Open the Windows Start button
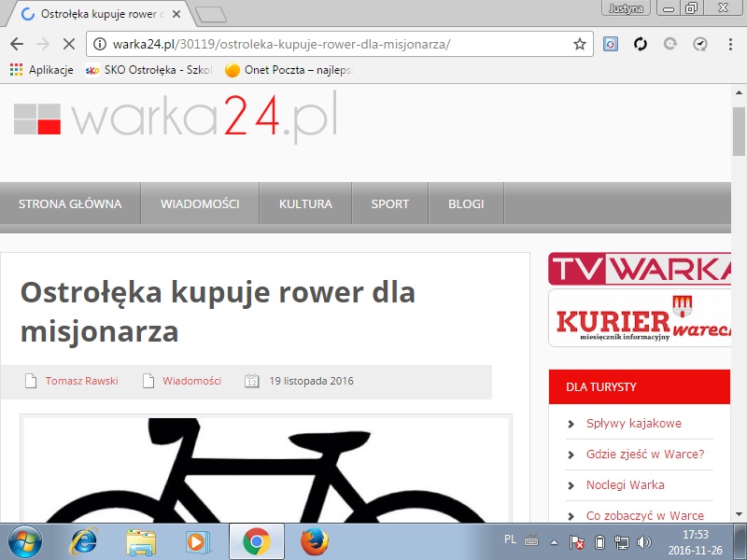Viewport: 747px width, 560px height. [25, 542]
